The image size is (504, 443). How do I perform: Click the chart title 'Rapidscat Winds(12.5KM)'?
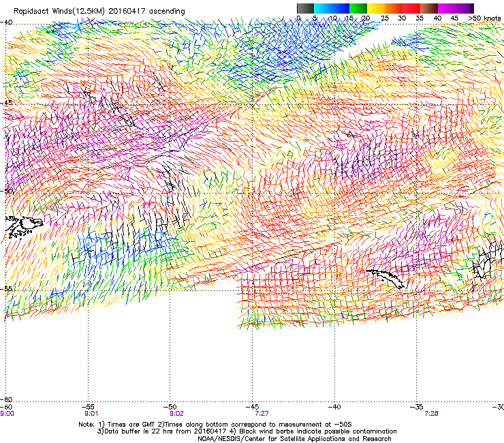(x=59, y=12)
